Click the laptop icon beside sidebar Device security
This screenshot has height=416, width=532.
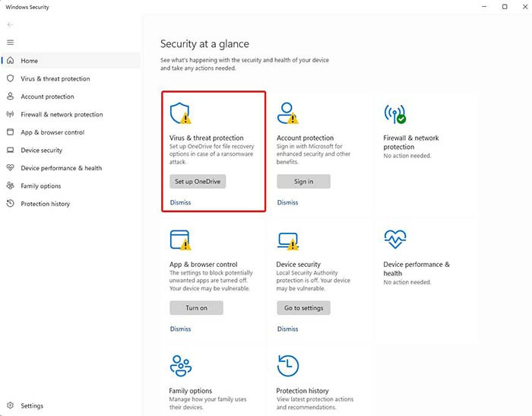click(11, 150)
